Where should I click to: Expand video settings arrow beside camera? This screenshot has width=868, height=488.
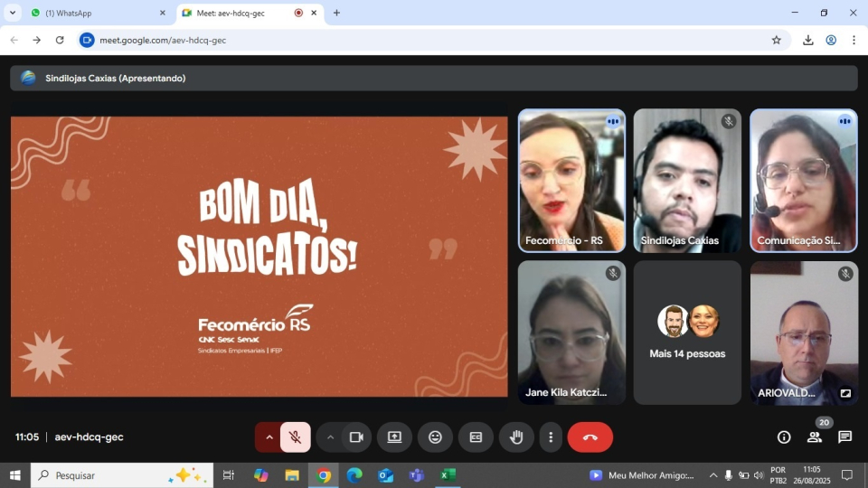330,437
